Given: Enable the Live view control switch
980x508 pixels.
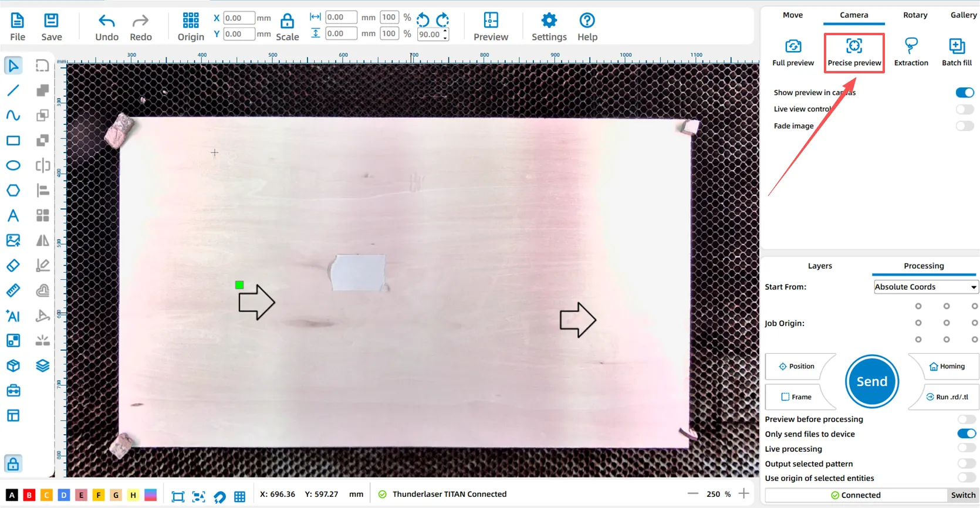Looking at the screenshot, I should (964, 109).
